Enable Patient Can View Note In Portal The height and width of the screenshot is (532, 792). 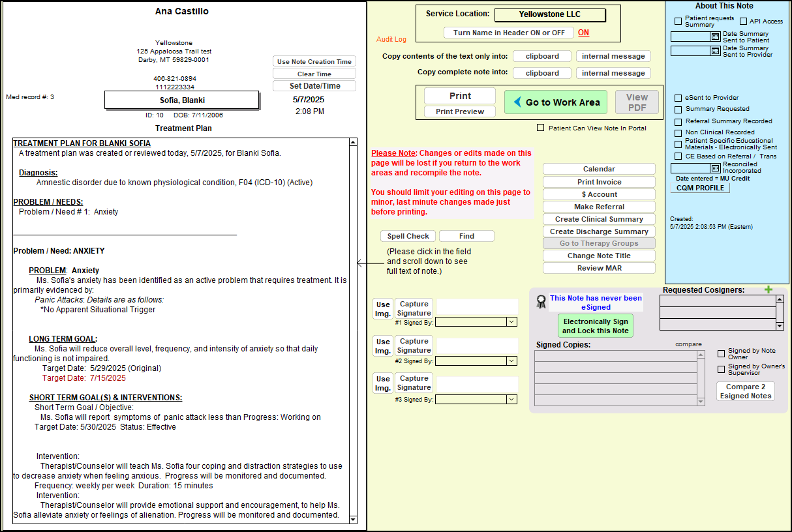[x=540, y=128]
